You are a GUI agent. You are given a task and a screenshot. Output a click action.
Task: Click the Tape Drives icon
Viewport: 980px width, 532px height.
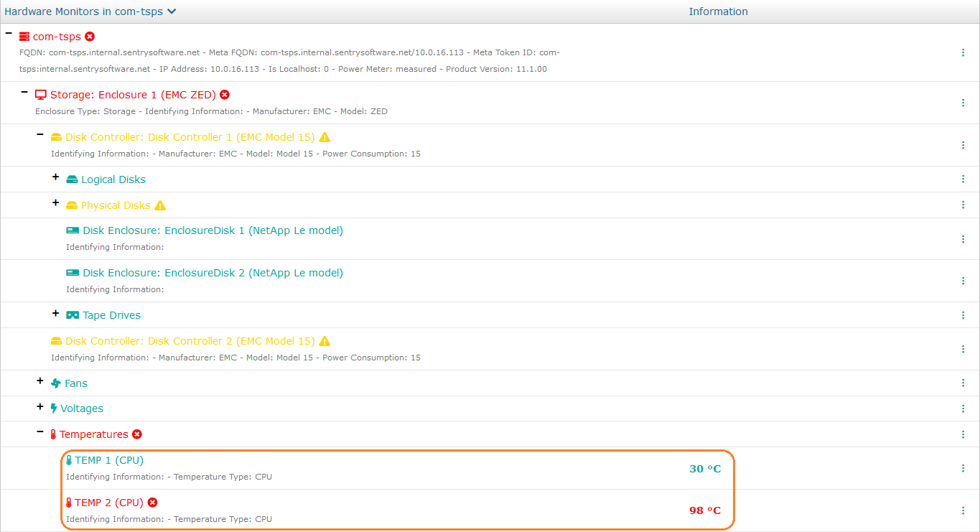[73, 315]
